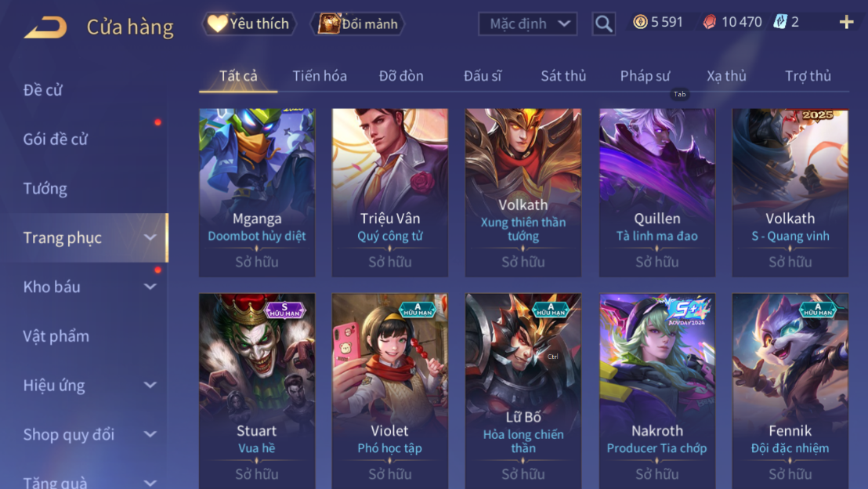Switch to the Pháp sư tab
Image resolution: width=868 pixels, height=489 pixels.
tap(645, 76)
